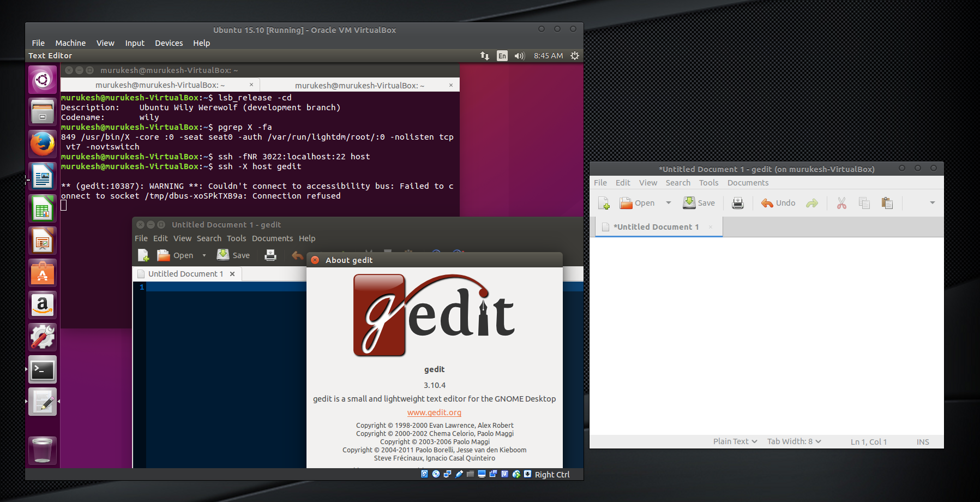Image resolution: width=980 pixels, height=502 pixels.
Task: Open Tools menu in remote gedit window
Action: coord(708,183)
